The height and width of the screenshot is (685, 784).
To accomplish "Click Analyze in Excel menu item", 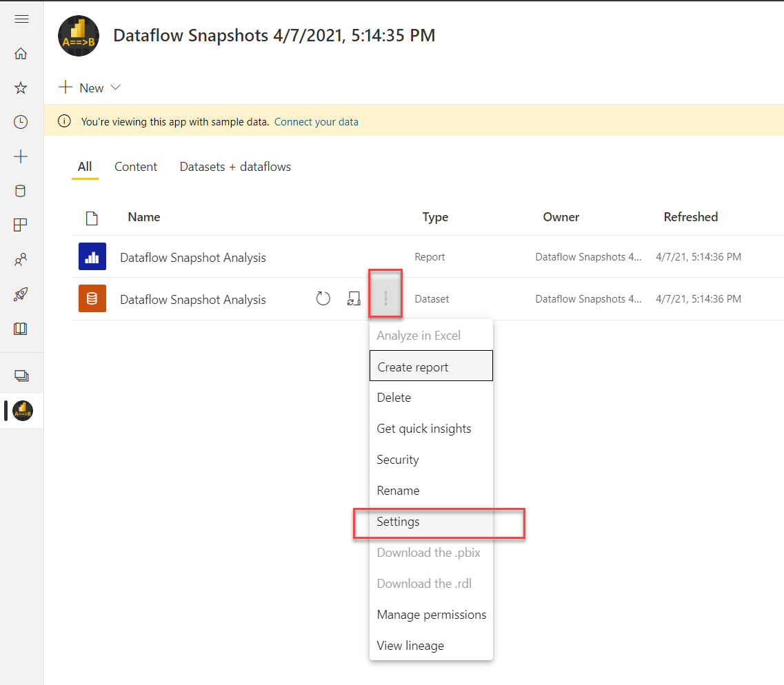I will (431, 335).
